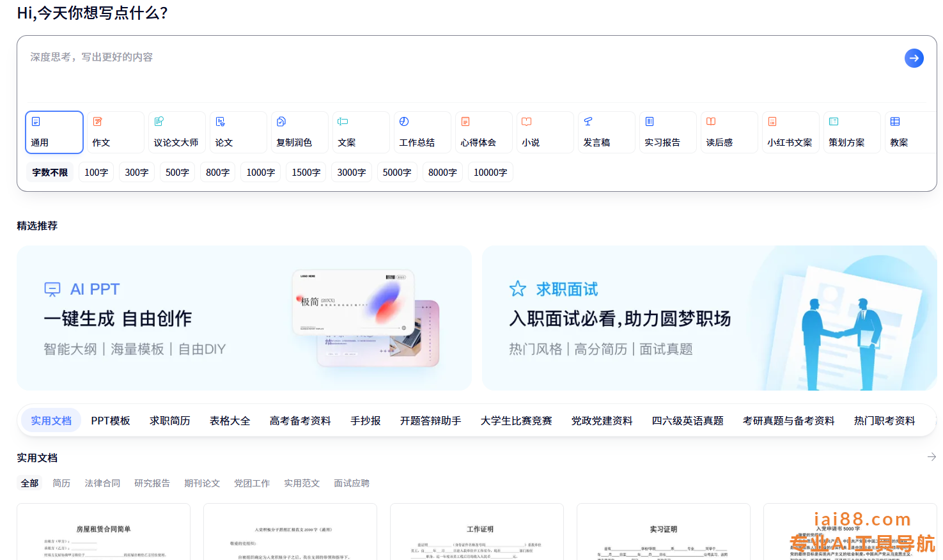This screenshot has height=560, width=943.
Task: Open the 大学生比赛竞赛 tab
Action: [x=517, y=421]
